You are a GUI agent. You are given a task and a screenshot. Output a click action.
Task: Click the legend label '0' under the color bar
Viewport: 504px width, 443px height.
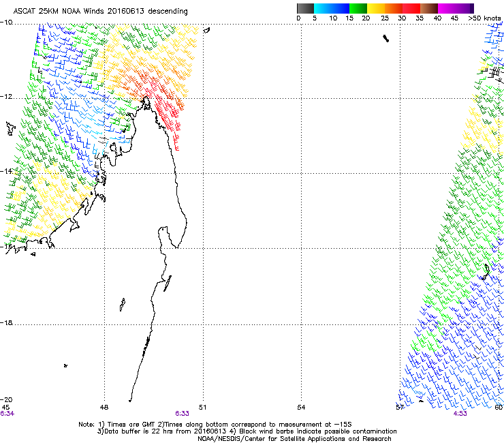coord(298,18)
